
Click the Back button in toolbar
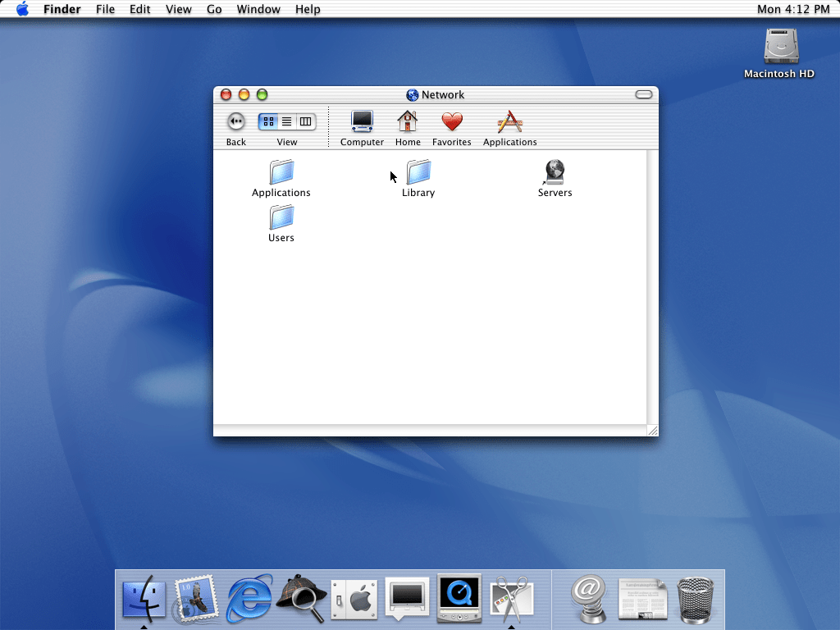[x=235, y=122]
